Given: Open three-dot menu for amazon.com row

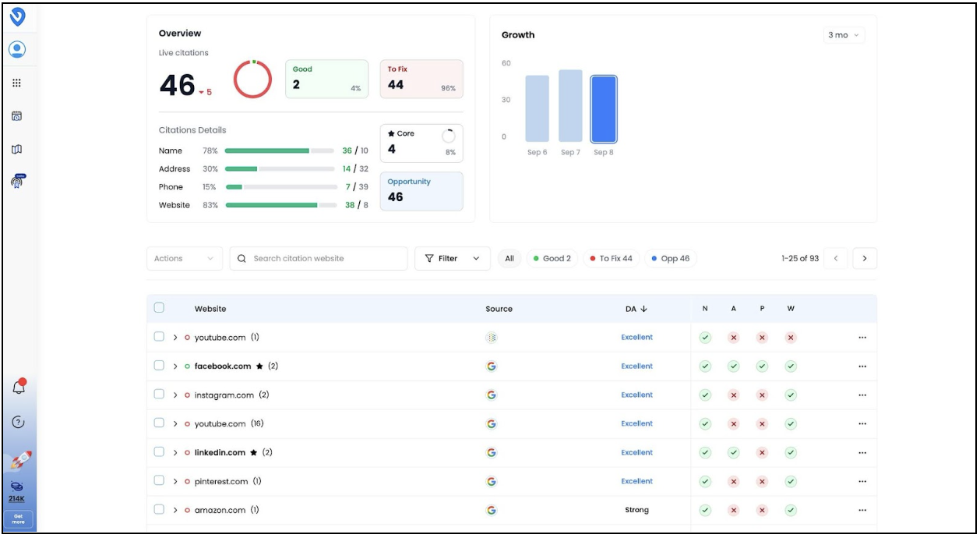Looking at the screenshot, I should point(862,511).
